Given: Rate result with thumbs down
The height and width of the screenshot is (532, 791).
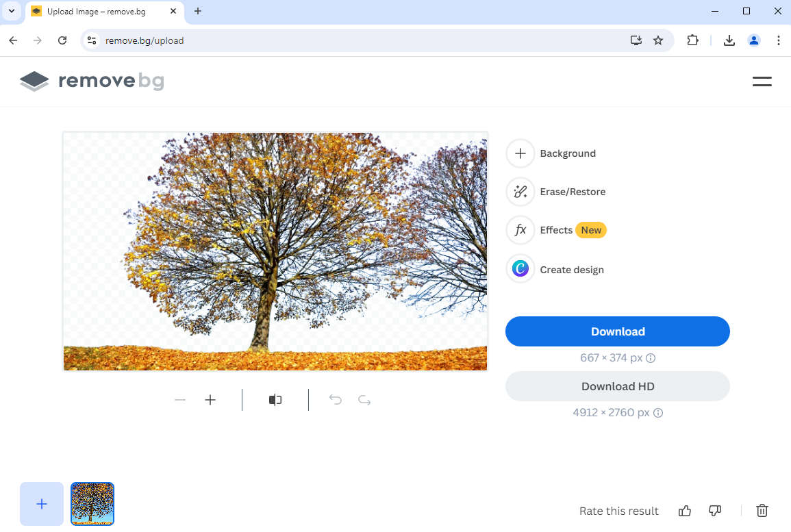Looking at the screenshot, I should 715,511.
